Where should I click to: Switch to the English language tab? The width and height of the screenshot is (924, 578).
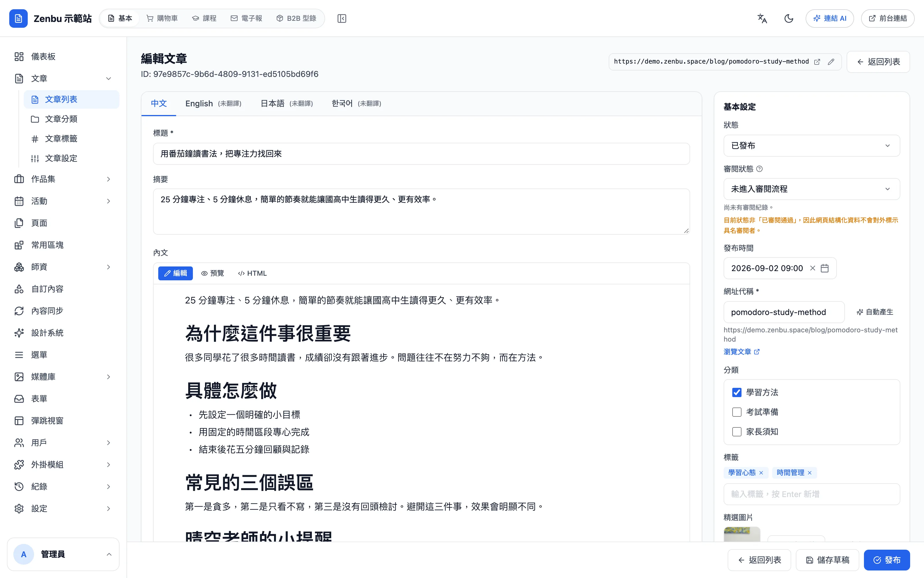click(213, 103)
